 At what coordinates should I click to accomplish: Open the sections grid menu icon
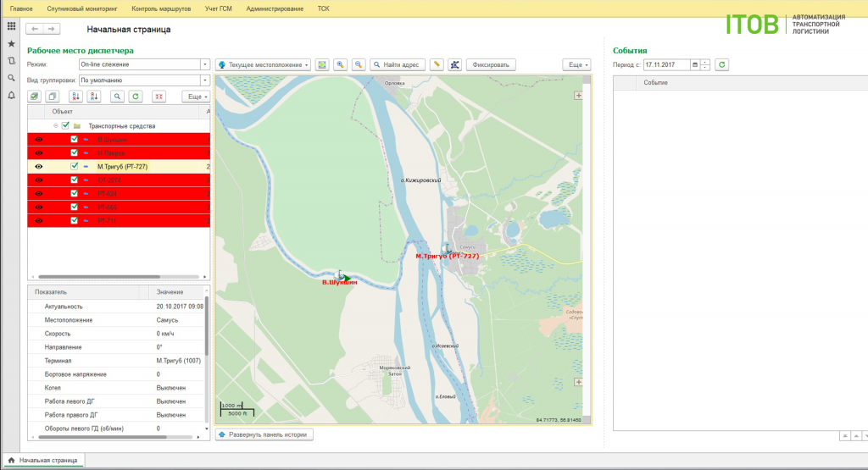click(11, 26)
